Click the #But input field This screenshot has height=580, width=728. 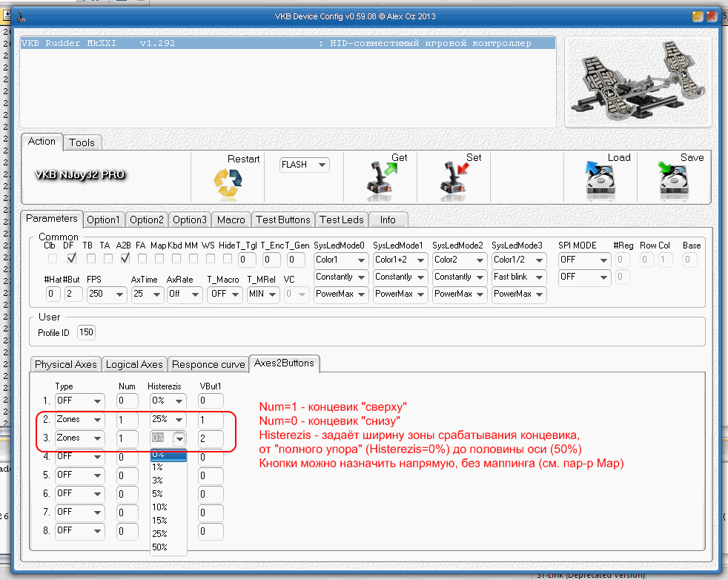[x=73, y=294]
